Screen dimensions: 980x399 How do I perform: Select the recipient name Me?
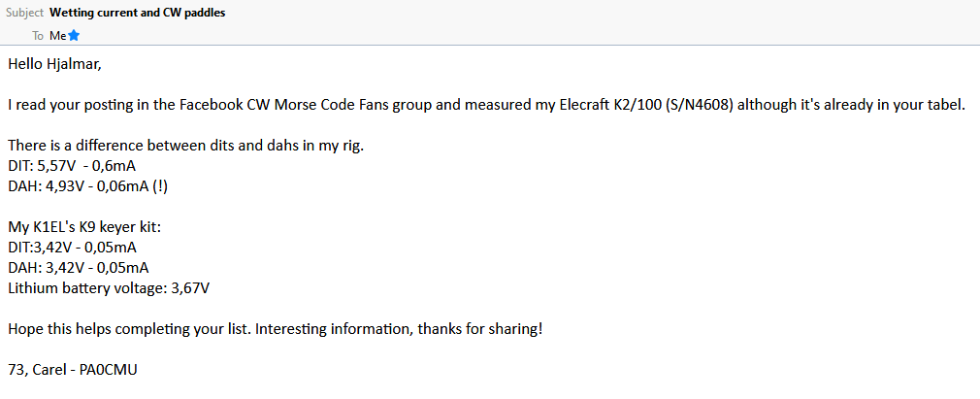(x=57, y=36)
